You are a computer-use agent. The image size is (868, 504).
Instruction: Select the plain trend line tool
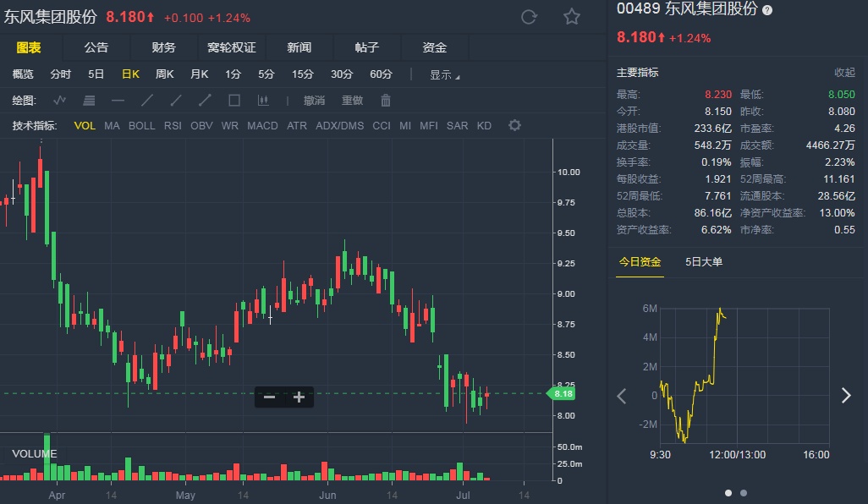146,100
